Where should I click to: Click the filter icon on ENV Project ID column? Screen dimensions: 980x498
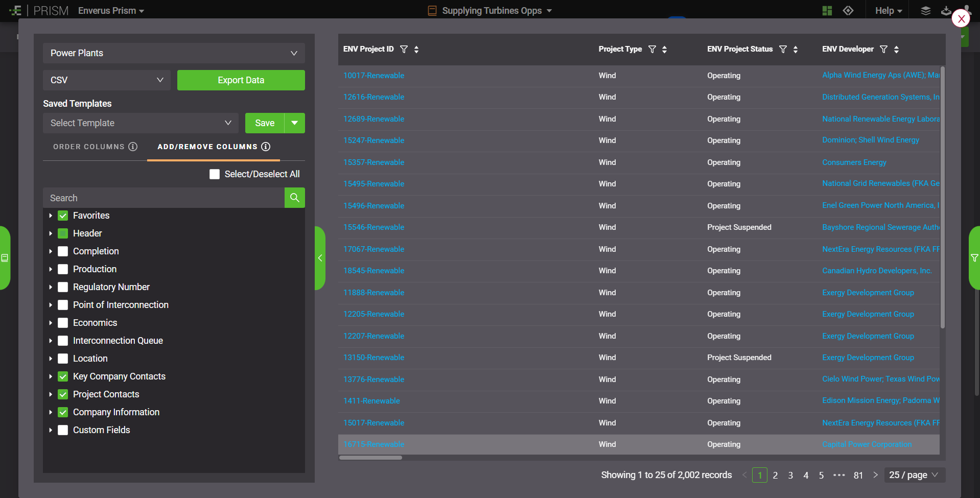click(404, 49)
